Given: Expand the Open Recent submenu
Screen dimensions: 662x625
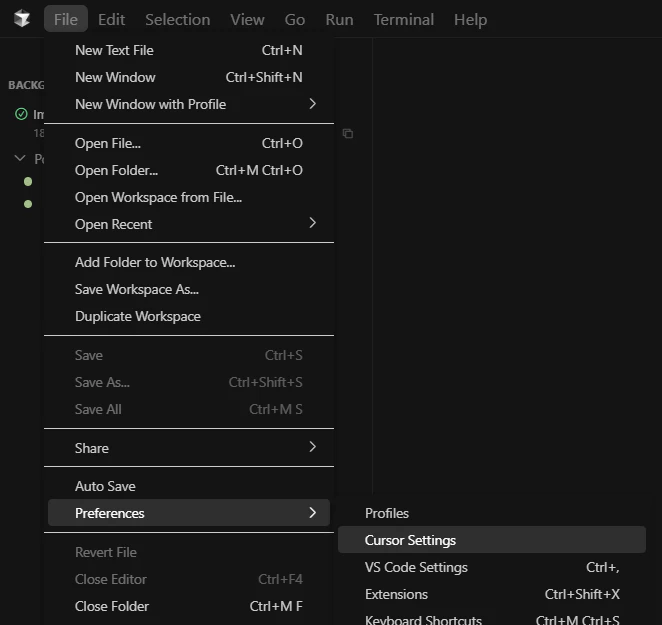Looking at the screenshot, I should coord(189,224).
